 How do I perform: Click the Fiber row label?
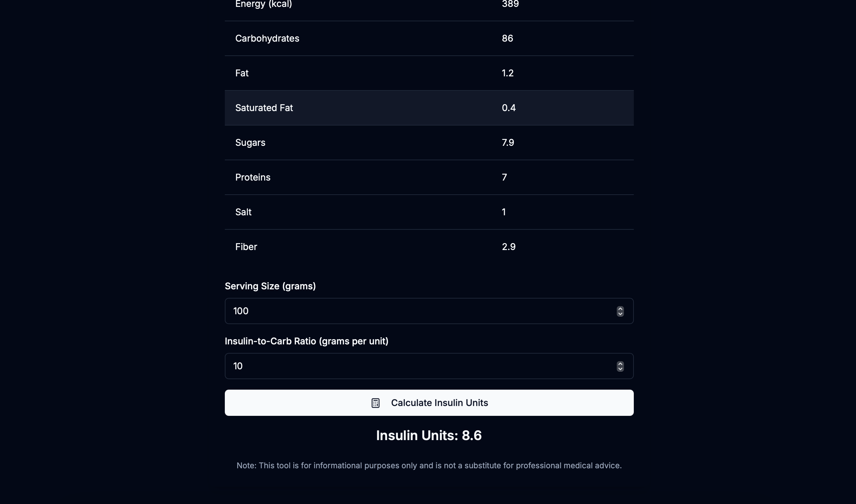point(246,247)
